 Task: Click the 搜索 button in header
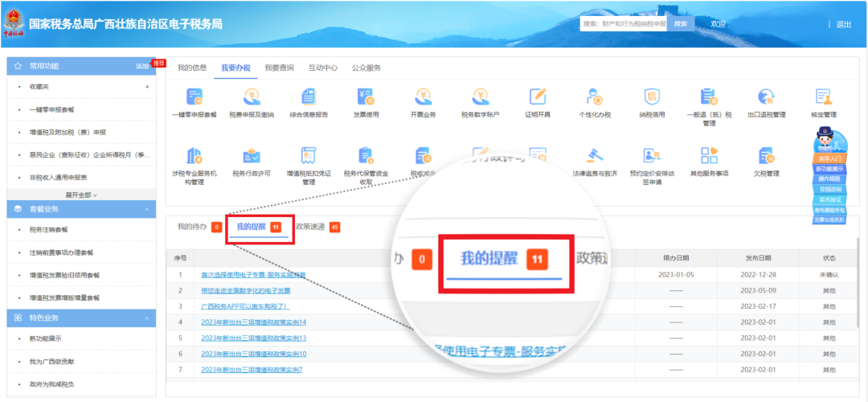[680, 24]
